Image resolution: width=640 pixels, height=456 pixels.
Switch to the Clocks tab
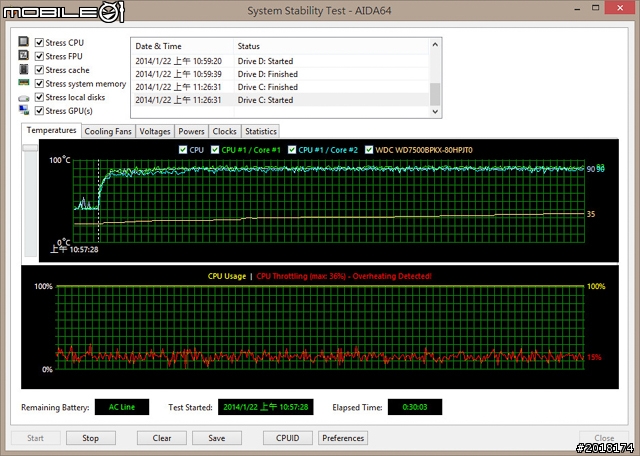click(x=224, y=131)
